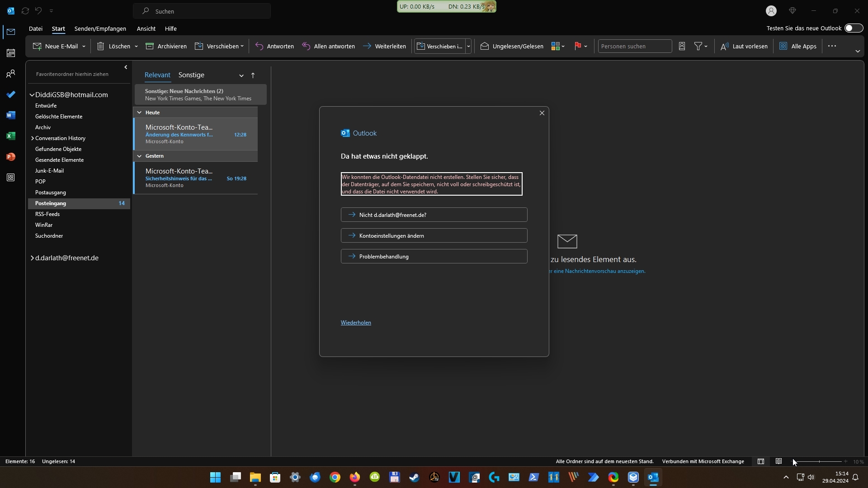The width and height of the screenshot is (868, 488).
Task: Toggle the new Outlook switch
Action: pyautogui.click(x=853, y=28)
